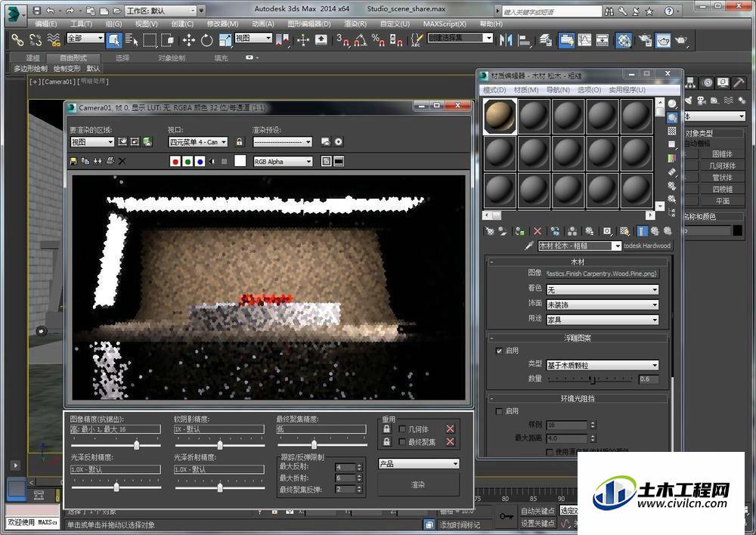
Task: Copy the rendered image to clipboard
Action: point(85,161)
